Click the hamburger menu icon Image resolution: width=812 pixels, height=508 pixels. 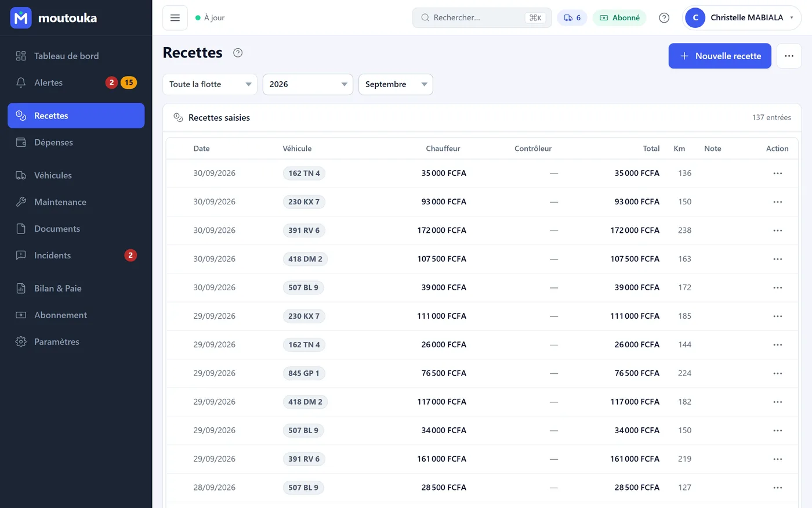coord(175,18)
